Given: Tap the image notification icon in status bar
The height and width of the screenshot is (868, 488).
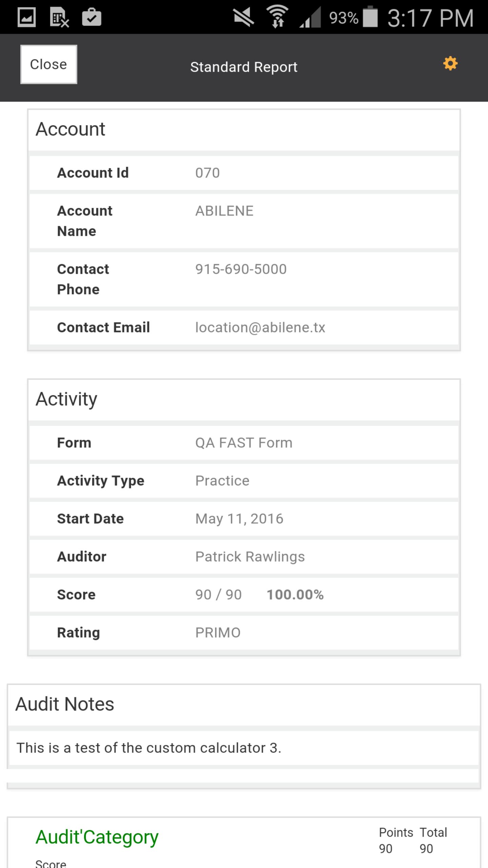Looking at the screenshot, I should click(26, 18).
